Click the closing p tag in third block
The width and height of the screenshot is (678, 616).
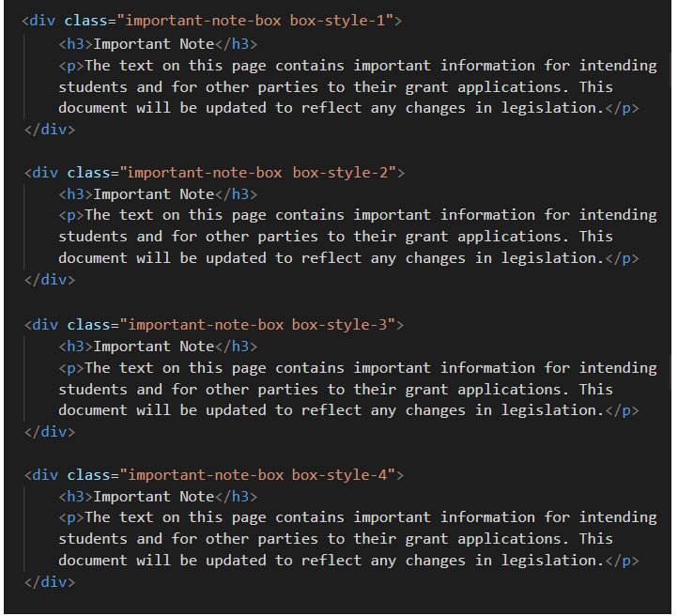click(x=622, y=410)
